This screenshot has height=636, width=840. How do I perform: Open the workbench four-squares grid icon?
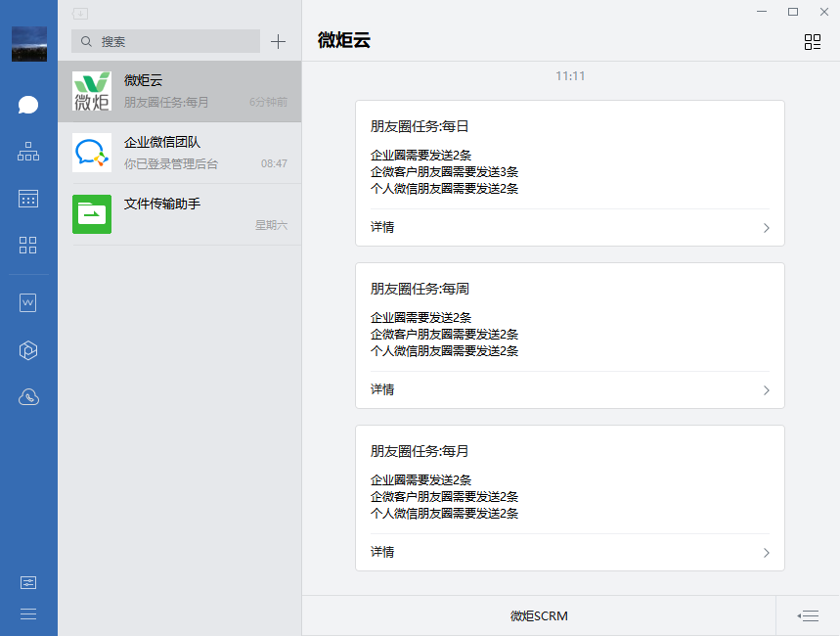point(27,245)
